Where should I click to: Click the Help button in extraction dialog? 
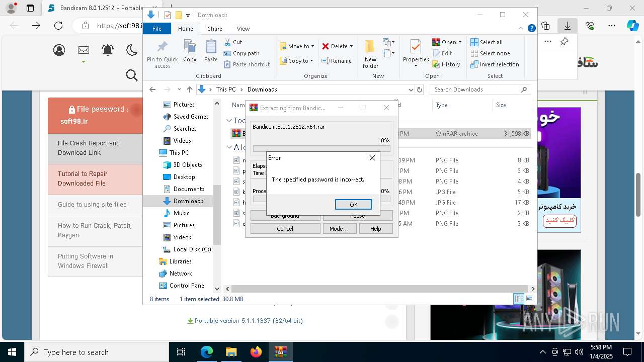pyautogui.click(x=376, y=228)
